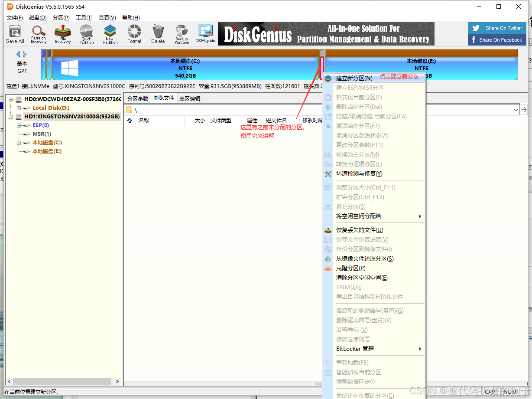Switch to the 浏览文件 tab

pyautogui.click(x=164, y=98)
